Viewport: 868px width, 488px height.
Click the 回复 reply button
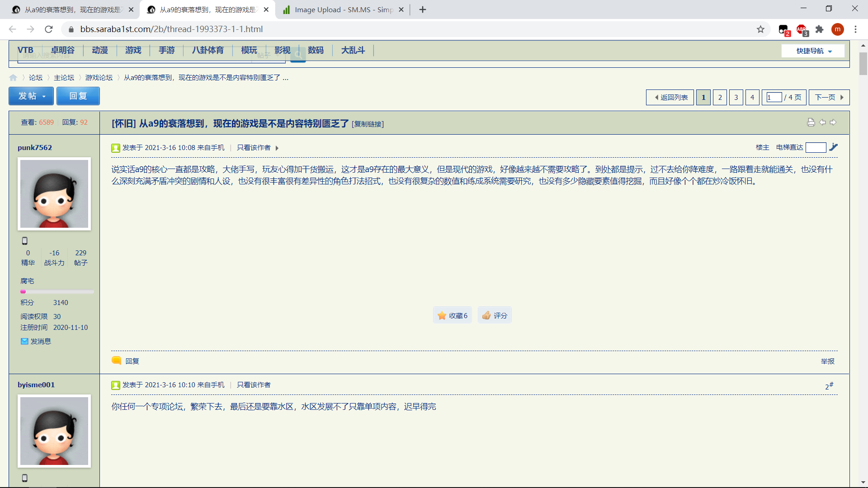coord(78,96)
